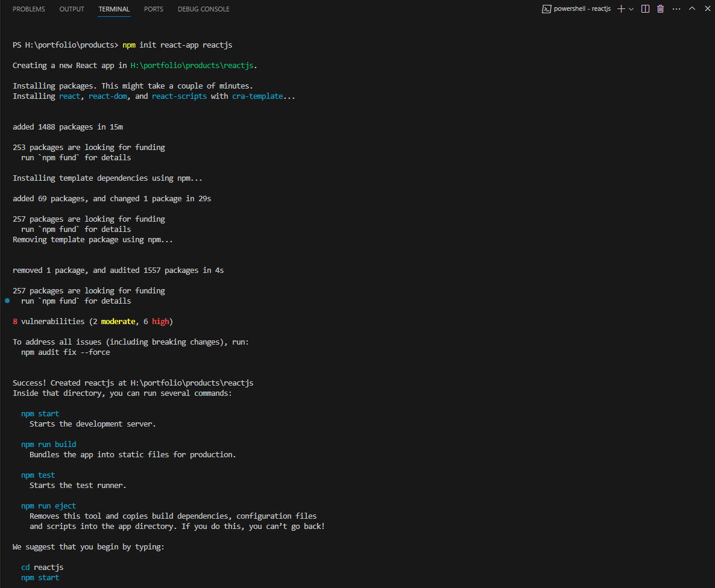Image resolution: width=715 pixels, height=588 pixels.
Task: Click the '8 vulnerabilities' warning line
Action: (x=93, y=321)
